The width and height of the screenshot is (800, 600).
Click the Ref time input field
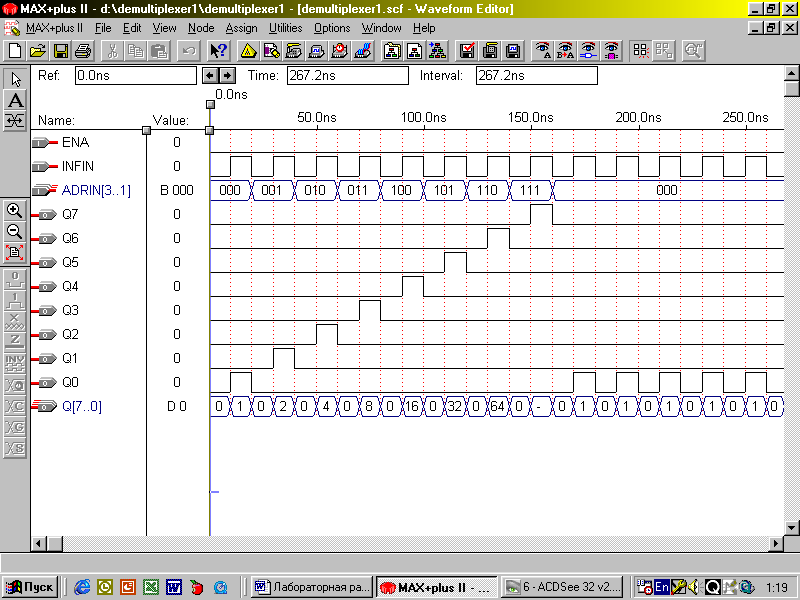click(x=135, y=75)
